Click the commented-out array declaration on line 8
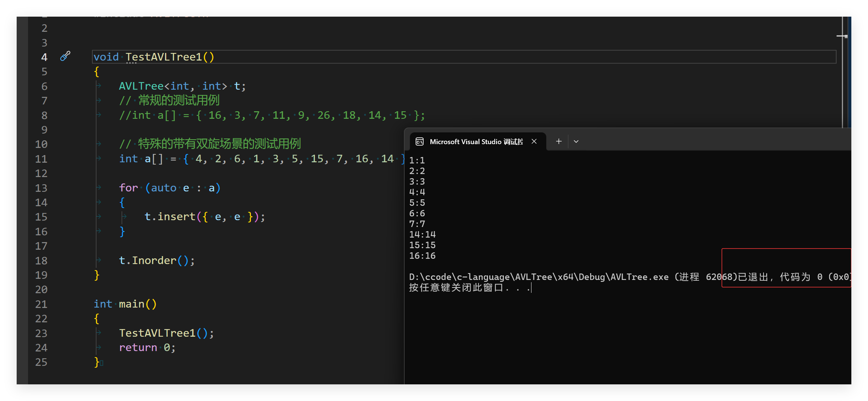The image size is (868, 401). [x=272, y=115]
